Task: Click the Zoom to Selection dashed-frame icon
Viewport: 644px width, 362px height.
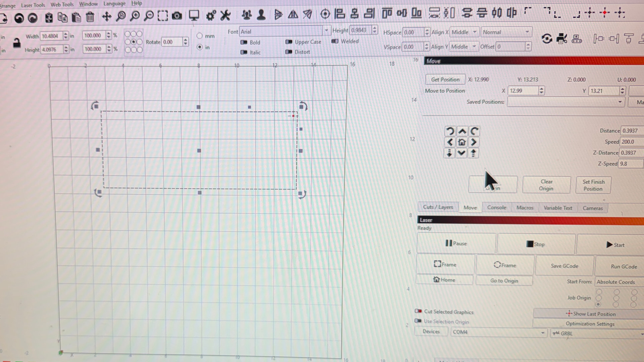Action: point(163,16)
